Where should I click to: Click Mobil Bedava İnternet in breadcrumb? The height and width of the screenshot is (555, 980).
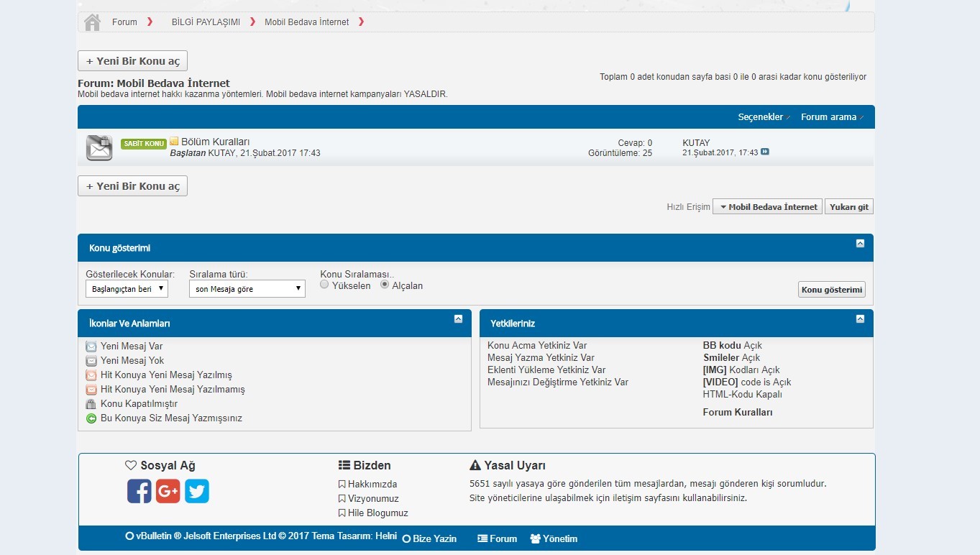pos(307,22)
